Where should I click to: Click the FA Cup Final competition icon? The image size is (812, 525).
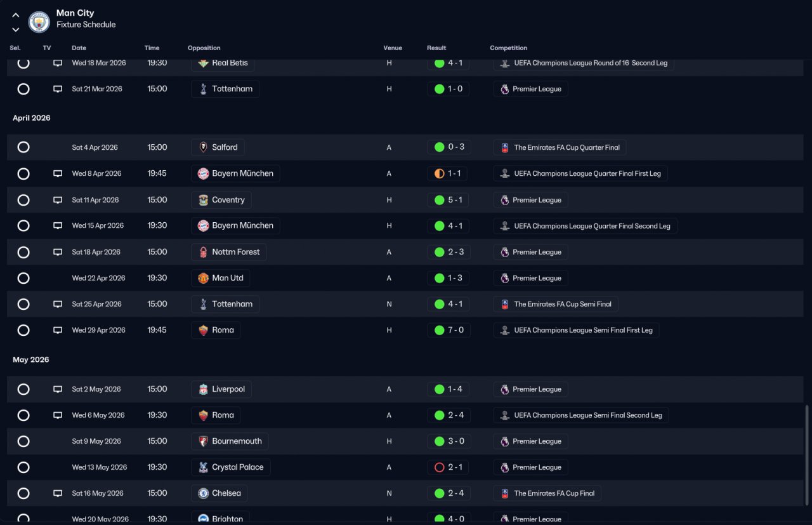pyautogui.click(x=505, y=493)
